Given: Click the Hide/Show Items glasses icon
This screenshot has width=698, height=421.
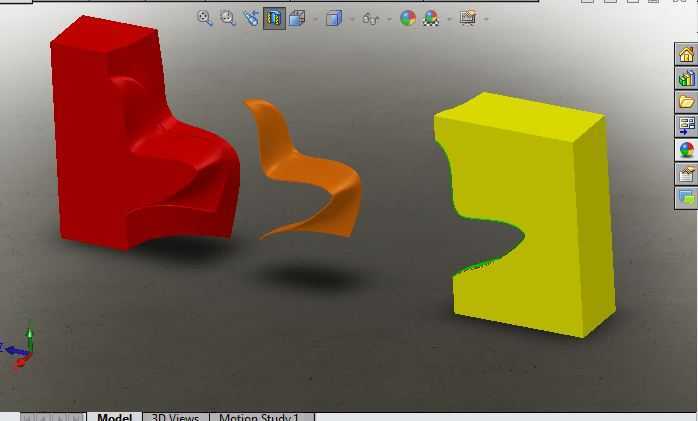Looking at the screenshot, I should [370, 19].
